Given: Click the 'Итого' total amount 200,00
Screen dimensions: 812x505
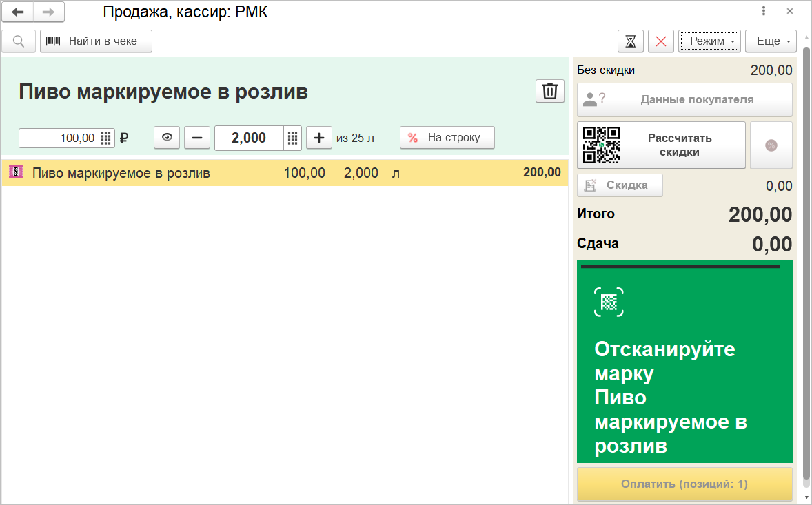Looking at the screenshot, I should click(x=760, y=214).
